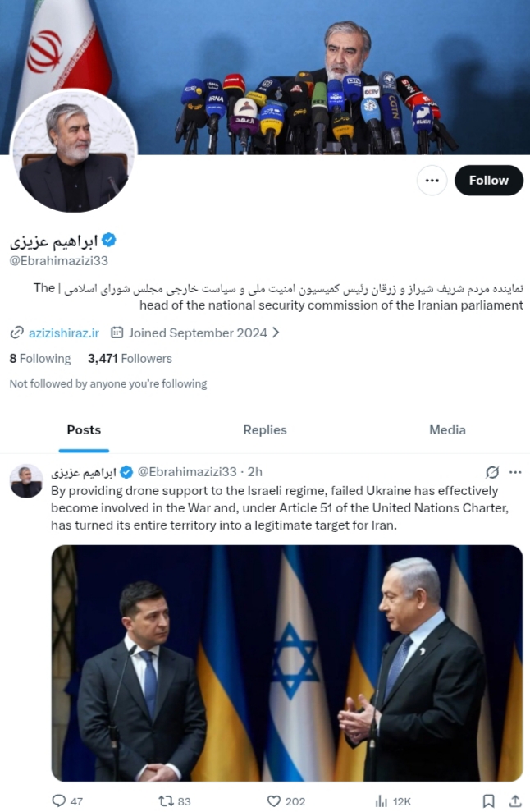Click the Grok icon on post
The image size is (530, 812).
coord(492,472)
